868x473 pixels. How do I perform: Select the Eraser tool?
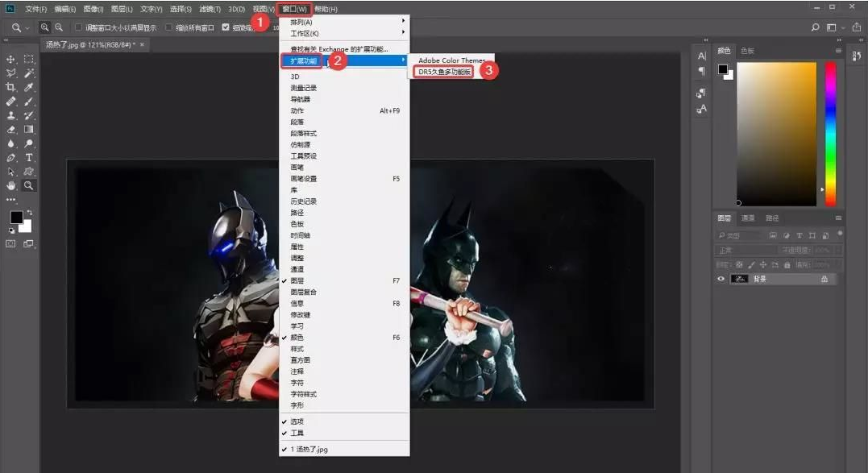click(x=10, y=130)
